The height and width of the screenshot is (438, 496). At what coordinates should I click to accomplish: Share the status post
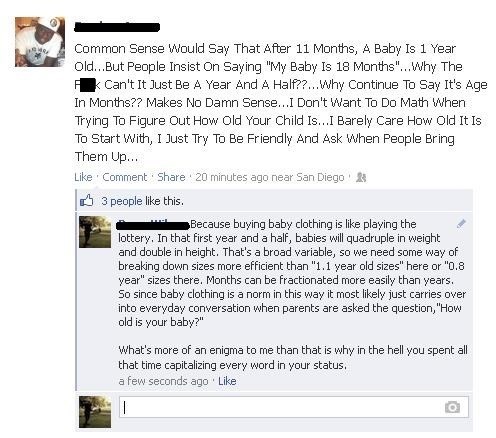171,177
